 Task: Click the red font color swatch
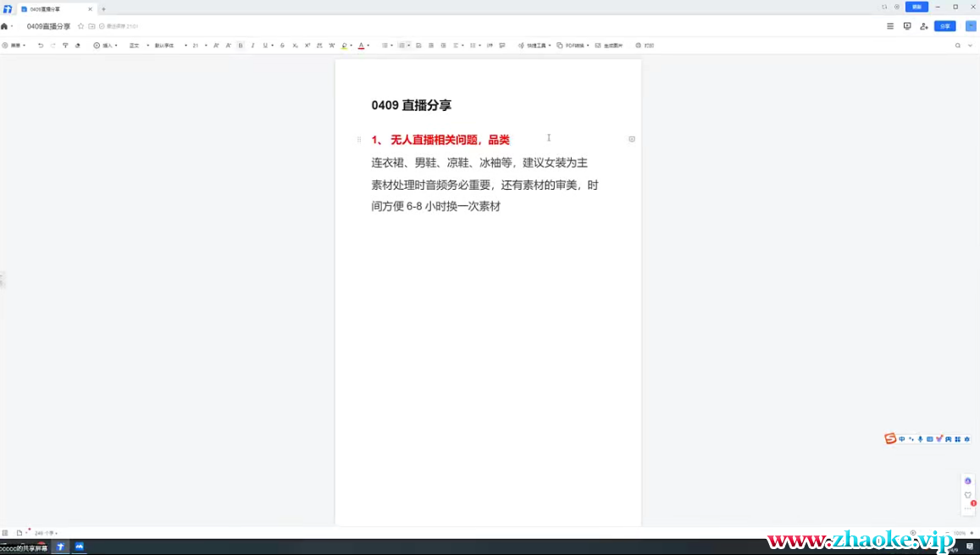click(x=361, y=46)
